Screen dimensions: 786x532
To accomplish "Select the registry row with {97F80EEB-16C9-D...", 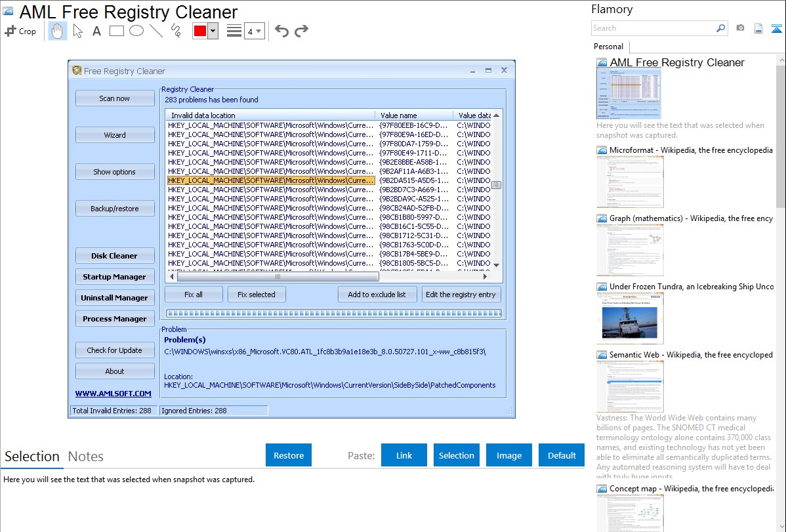I will [329, 125].
